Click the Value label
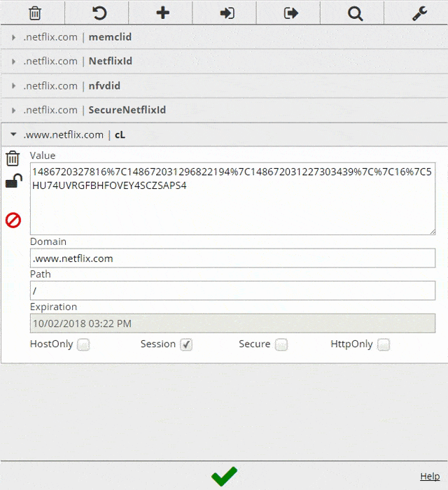 [x=43, y=155]
